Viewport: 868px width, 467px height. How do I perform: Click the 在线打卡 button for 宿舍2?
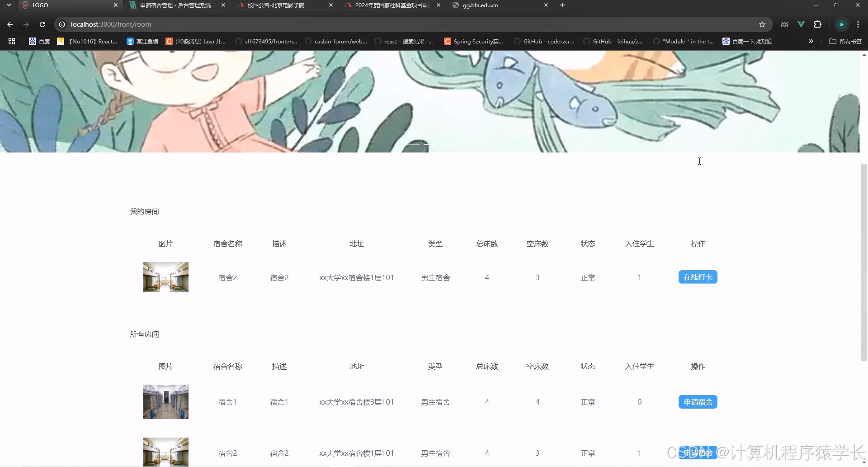(698, 276)
